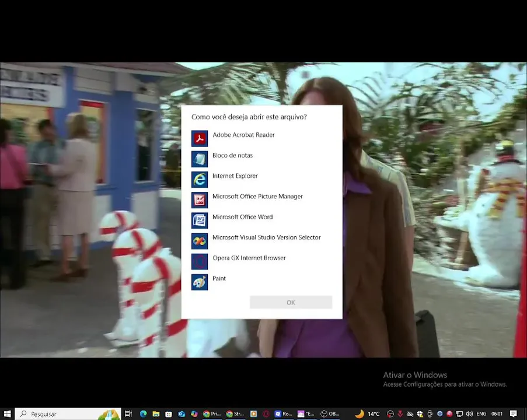Open the Action Center notifications icon
Viewport: 527px width, 420px height.
pyautogui.click(x=513, y=414)
